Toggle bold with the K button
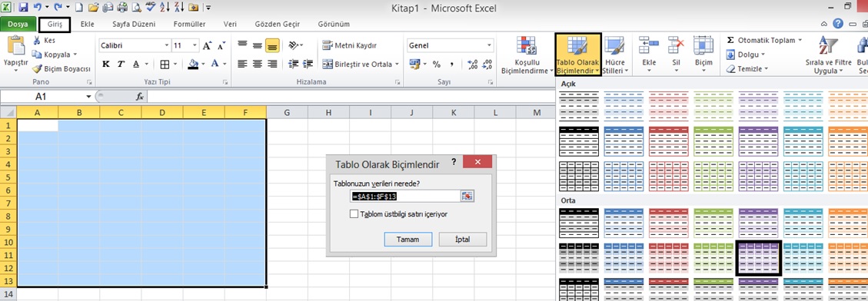This screenshot has width=868, height=301. click(106, 64)
